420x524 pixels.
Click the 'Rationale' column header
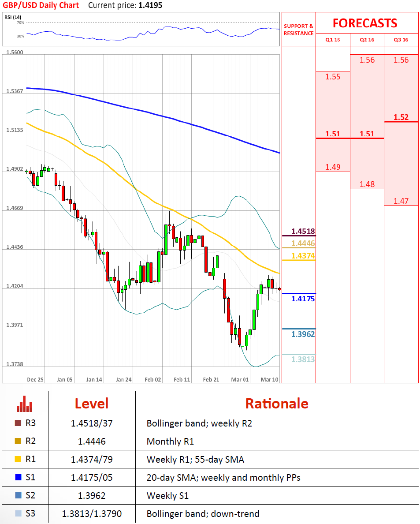(277, 404)
